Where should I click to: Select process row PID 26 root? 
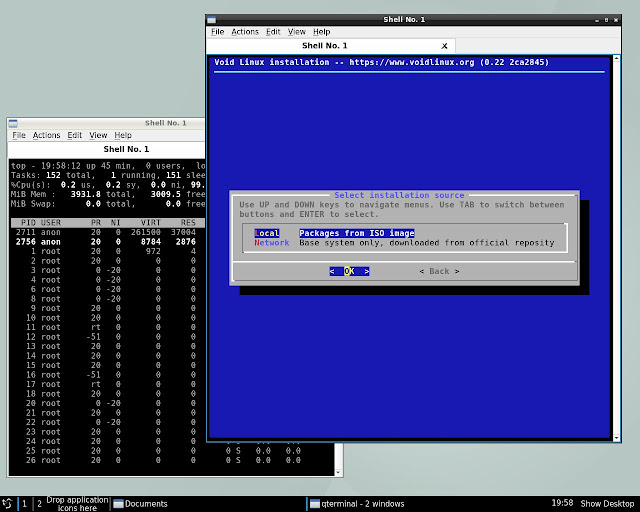(x=171, y=460)
